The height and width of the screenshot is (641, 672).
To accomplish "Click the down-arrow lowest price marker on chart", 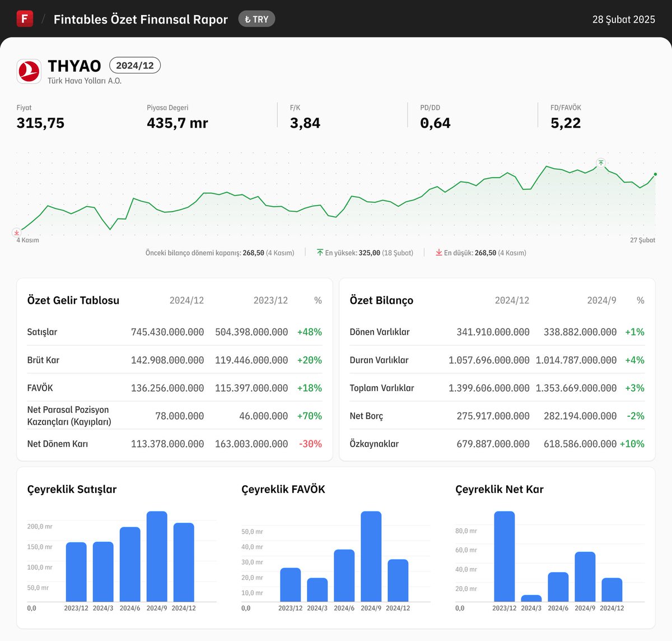I will tap(17, 232).
